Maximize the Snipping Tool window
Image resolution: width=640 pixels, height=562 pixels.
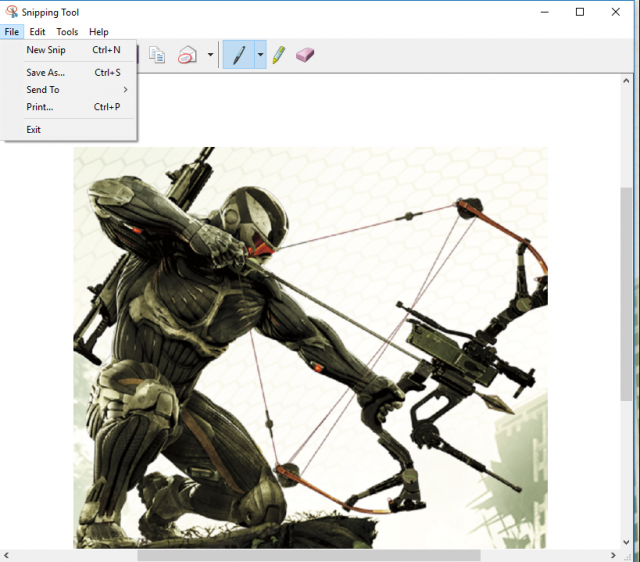pos(580,12)
